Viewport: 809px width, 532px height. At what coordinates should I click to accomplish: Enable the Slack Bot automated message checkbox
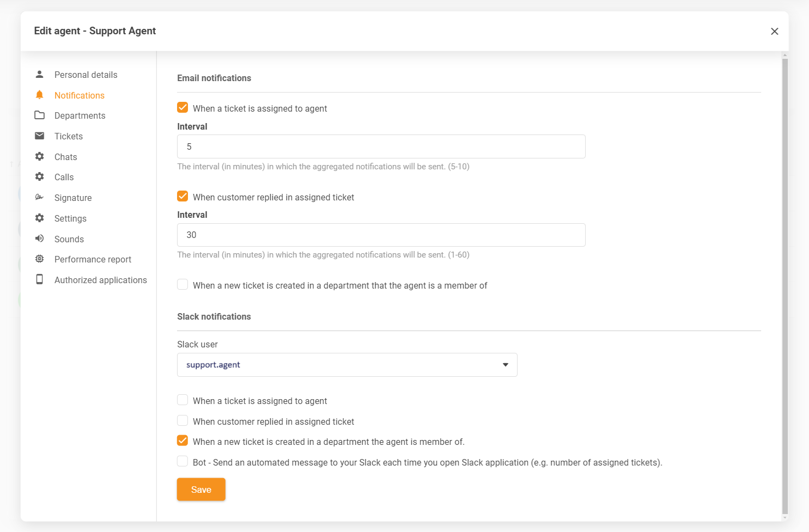coord(183,462)
